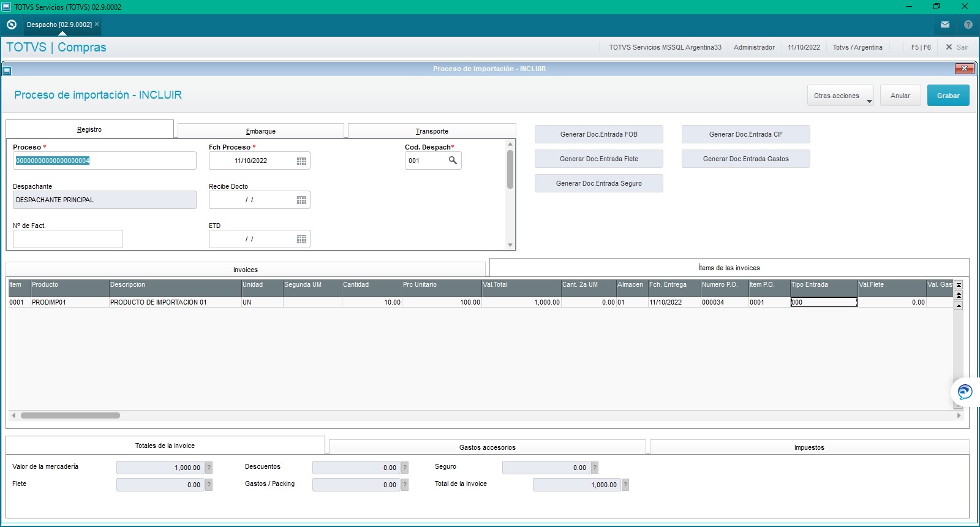Screen dimensions: 980x527
Task: Open the virtual assistant chat icon
Action: 965,392
